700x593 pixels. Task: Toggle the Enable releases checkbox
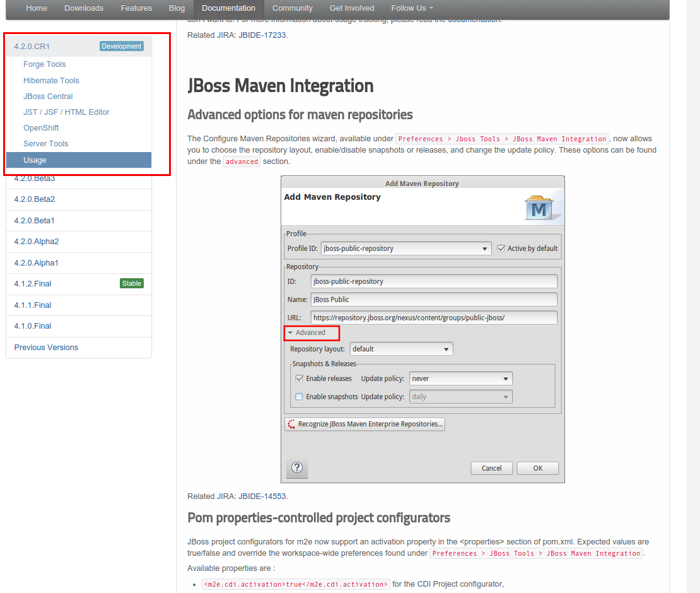point(299,379)
